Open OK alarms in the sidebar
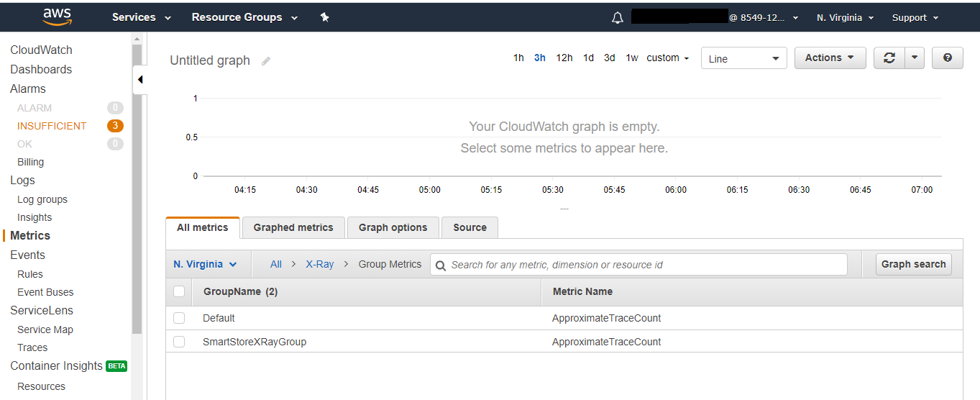 24,144
